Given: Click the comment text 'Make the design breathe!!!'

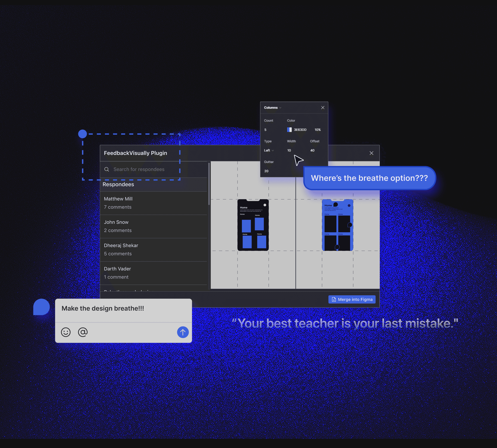Looking at the screenshot, I should (103, 309).
